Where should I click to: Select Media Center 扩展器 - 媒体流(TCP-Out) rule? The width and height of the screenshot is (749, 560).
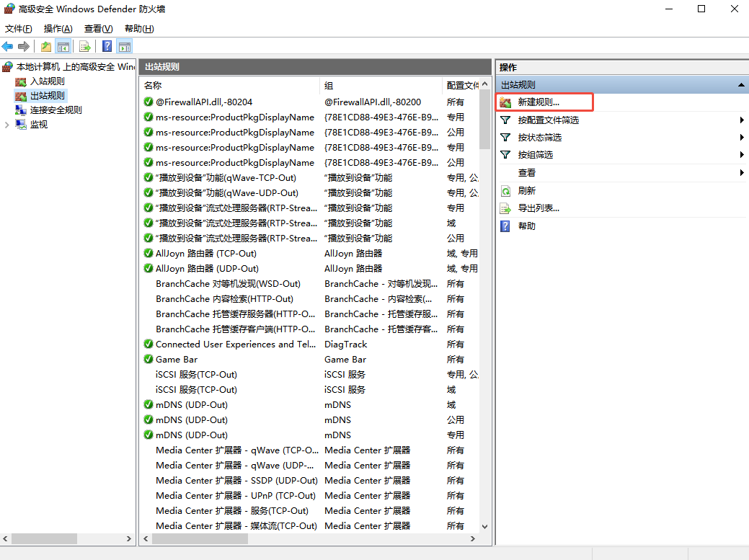point(236,525)
